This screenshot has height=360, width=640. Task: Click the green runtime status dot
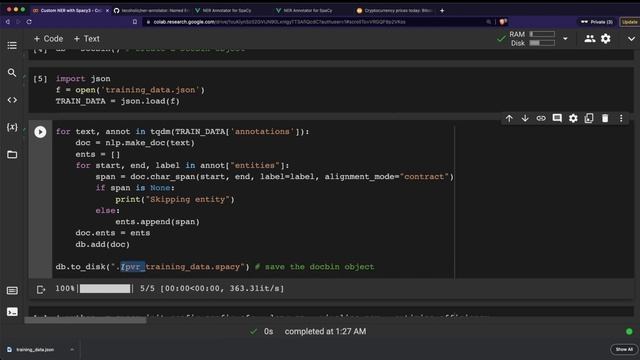629,331
